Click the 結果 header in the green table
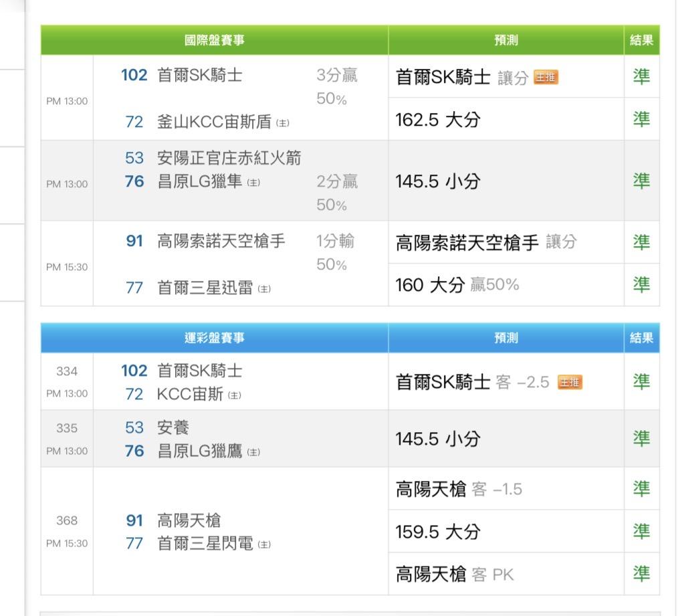The image size is (684, 616). 642,40
